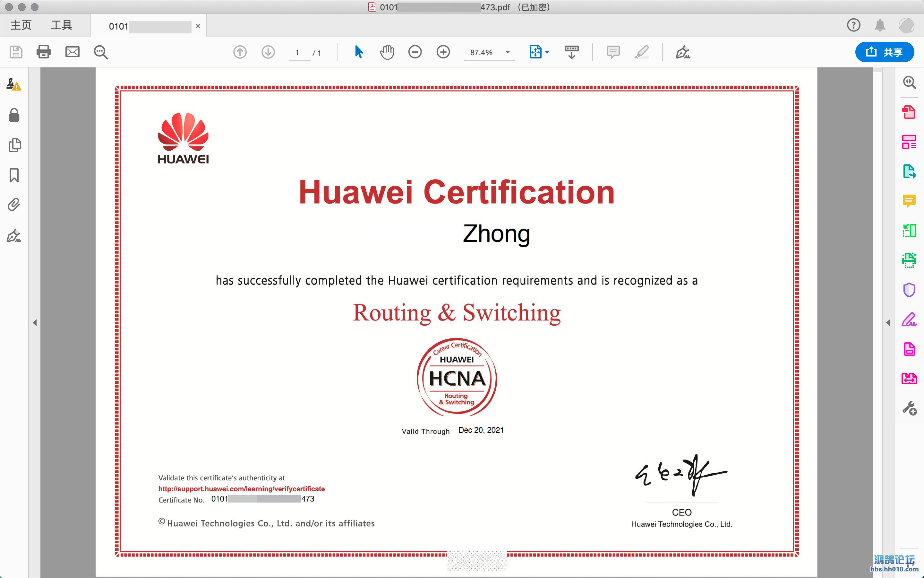Click the Huawei Certification title text
The height and width of the screenshot is (578, 924).
coord(457,192)
